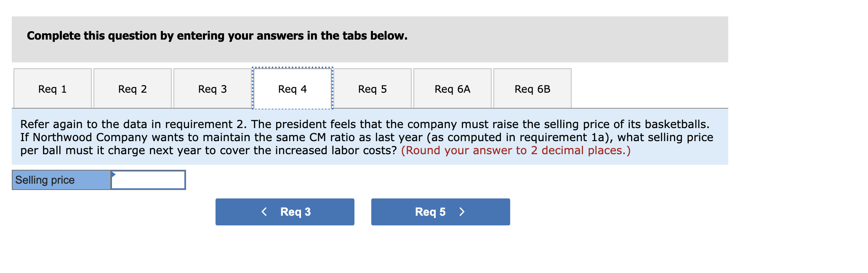Select the Req 3 tab
The width and height of the screenshot is (868, 273).
point(212,88)
